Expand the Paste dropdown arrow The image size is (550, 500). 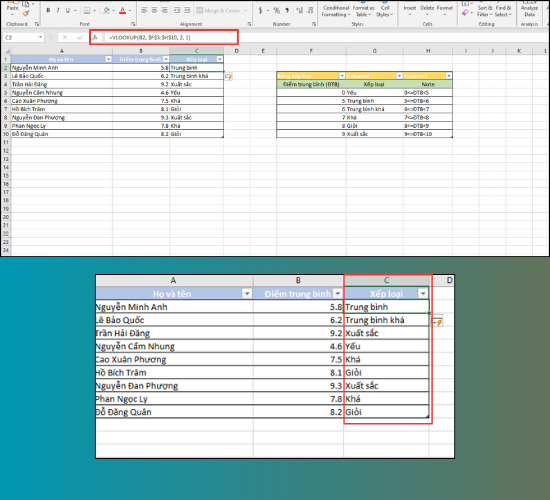coord(13,15)
